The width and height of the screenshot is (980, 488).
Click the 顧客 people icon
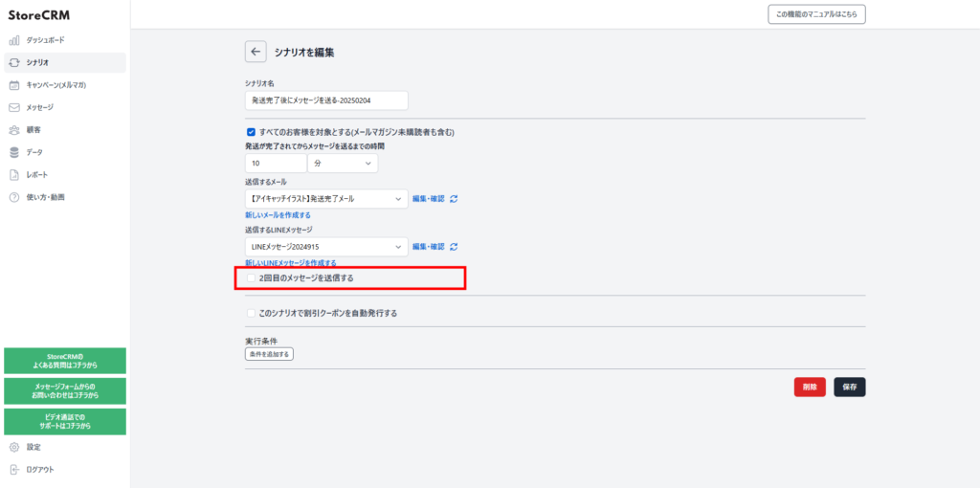pyautogui.click(x=14, y=130)
